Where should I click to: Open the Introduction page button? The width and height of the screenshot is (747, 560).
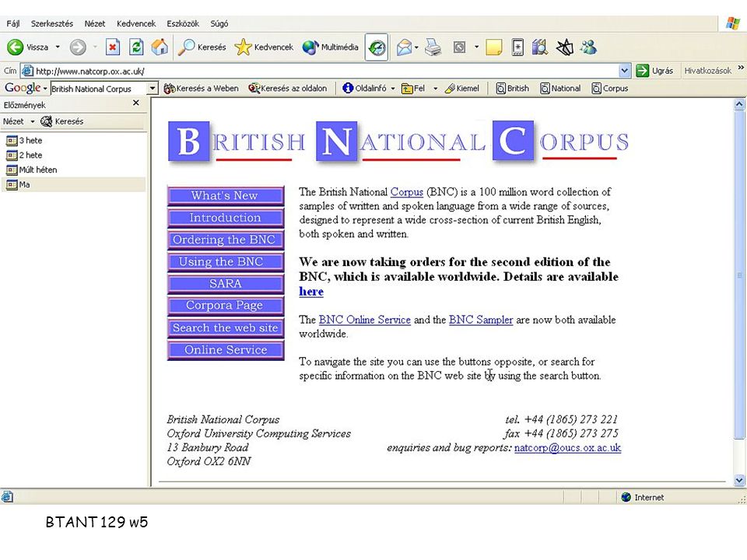click(x=226, y=218)
